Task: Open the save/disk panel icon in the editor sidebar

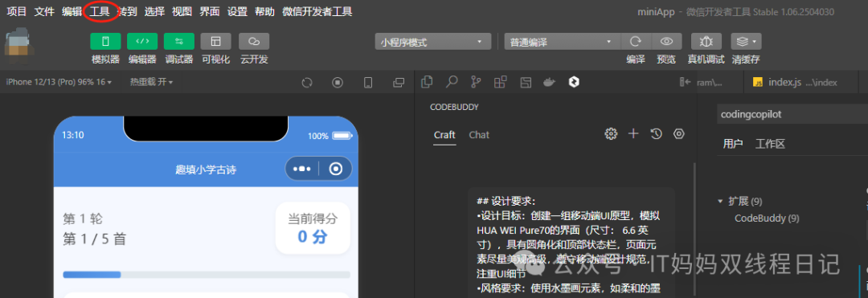Action: (526, 82)
